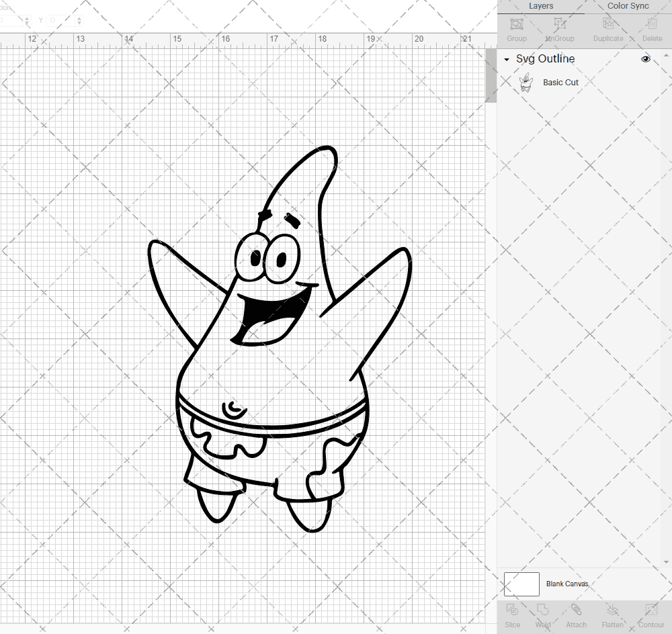Increase the Y position value
Image resolution: width=672 pixels, height=634 pixels.
pos(79,17)
